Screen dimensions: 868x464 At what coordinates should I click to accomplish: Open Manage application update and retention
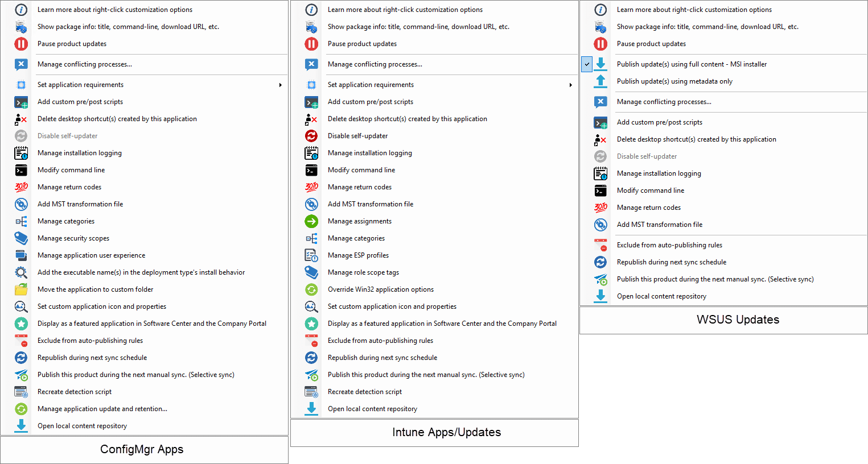pyautogui.click(x=102, y=409)
